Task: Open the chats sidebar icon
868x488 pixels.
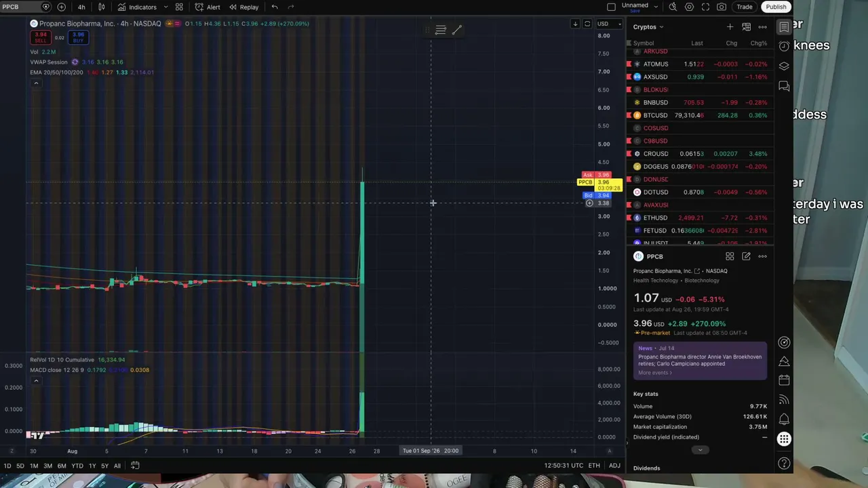Action: (784, 86)
